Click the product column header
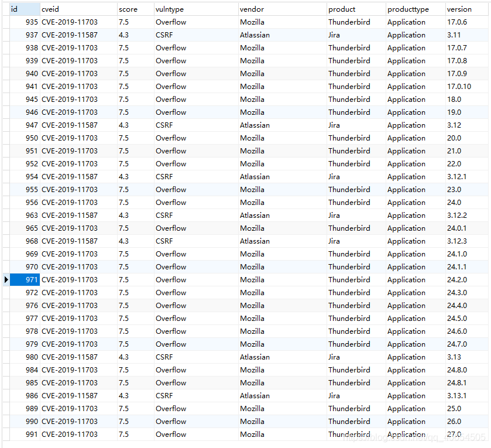 tap(356, 9)
